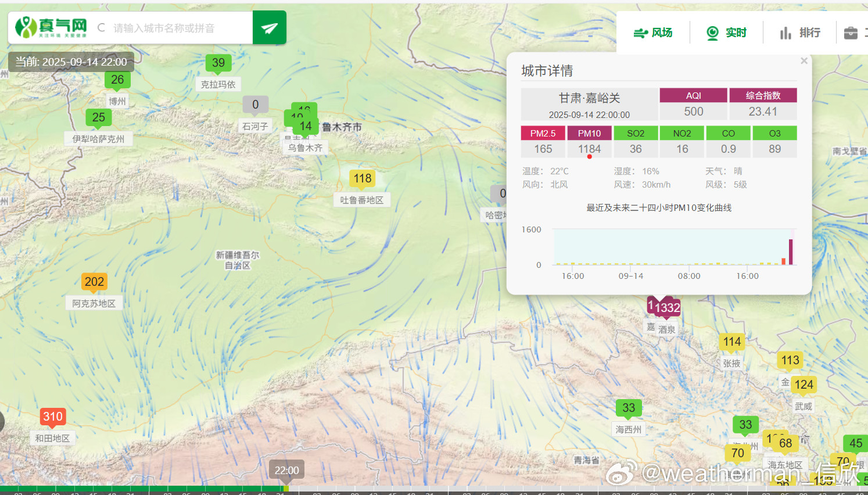Select the CO pollutant tab

(729, 133)
